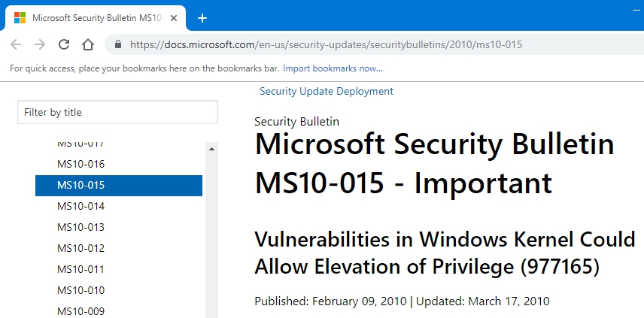Reload the page with refresh icon
Image resolution: width=644 pixels, height=318 pixels.
(64, 44)
